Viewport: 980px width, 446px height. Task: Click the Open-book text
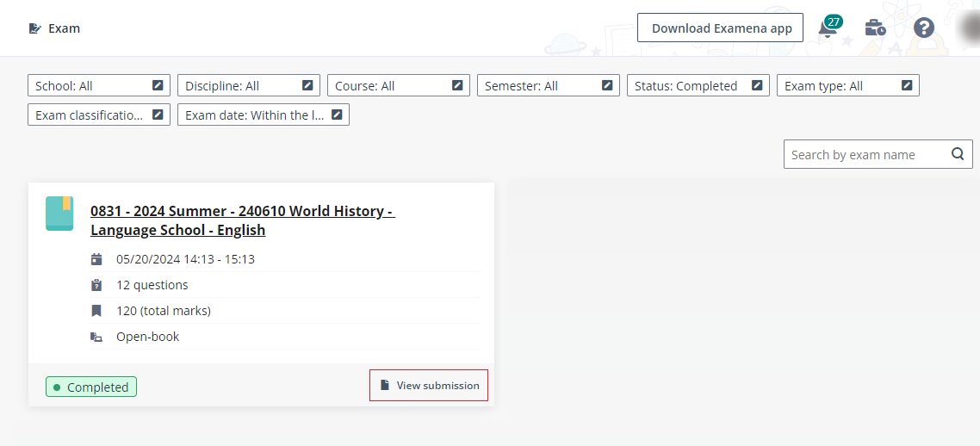pyautogui.click(x=147, y=337)
